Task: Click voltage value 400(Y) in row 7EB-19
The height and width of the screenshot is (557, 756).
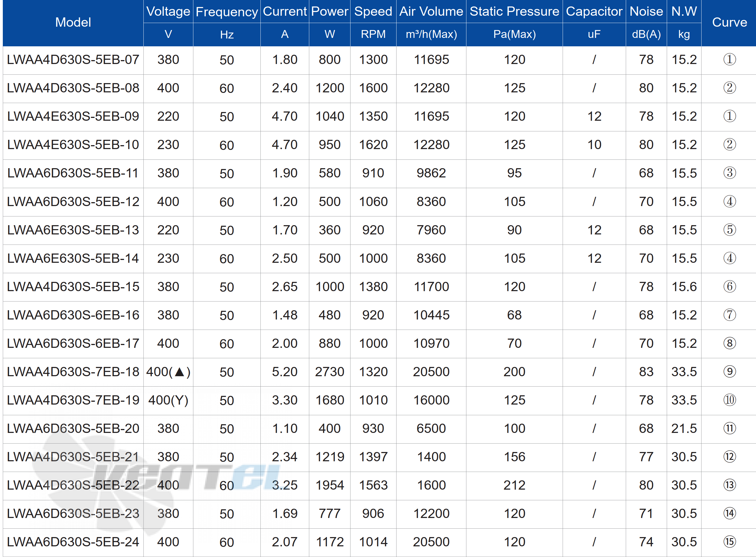Action: coord(168,400)
